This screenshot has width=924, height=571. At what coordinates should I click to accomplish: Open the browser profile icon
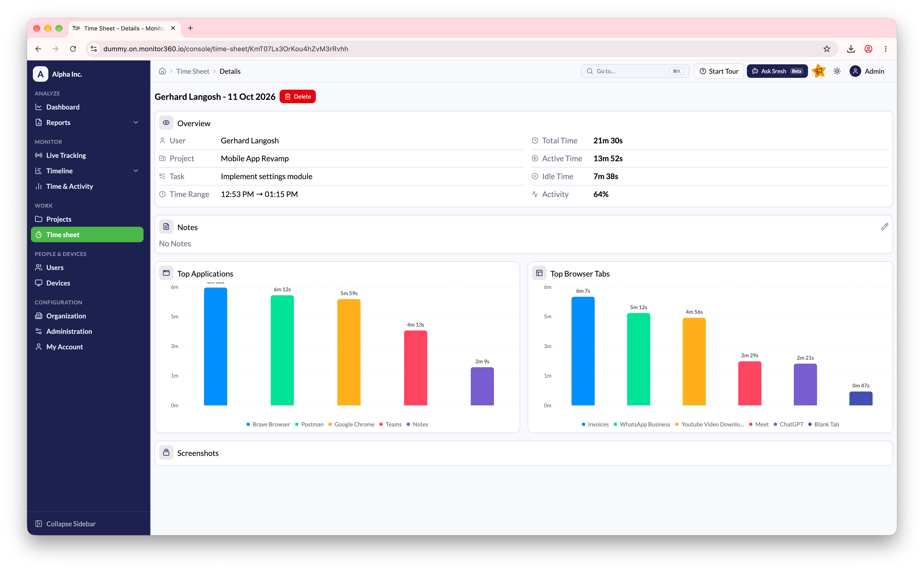(x=868, y=49)
